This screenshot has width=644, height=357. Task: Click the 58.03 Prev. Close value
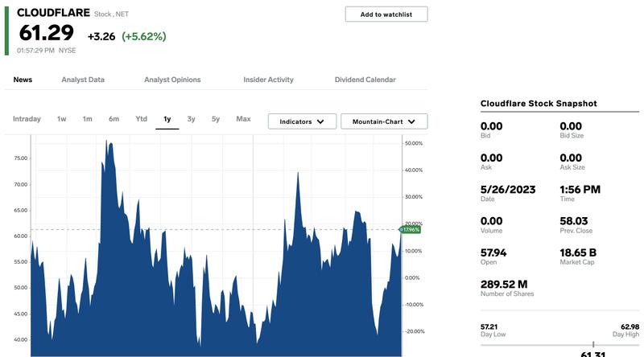point(574,221)
